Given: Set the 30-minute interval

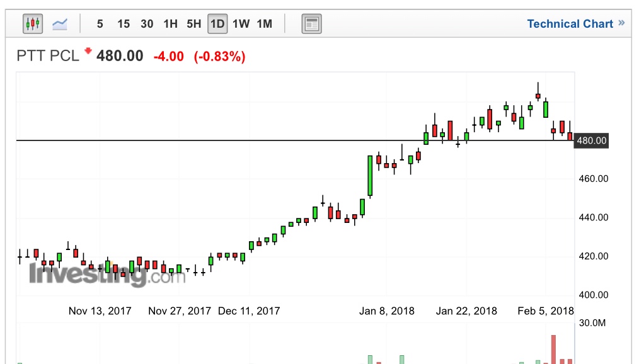Looking at the screenshot, I should click(x=147, y=24).
